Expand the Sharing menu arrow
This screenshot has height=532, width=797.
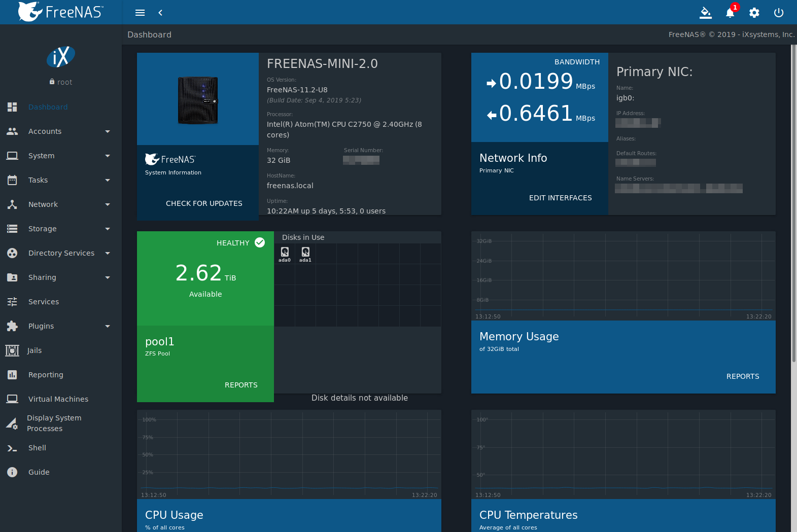click(108, 277)
